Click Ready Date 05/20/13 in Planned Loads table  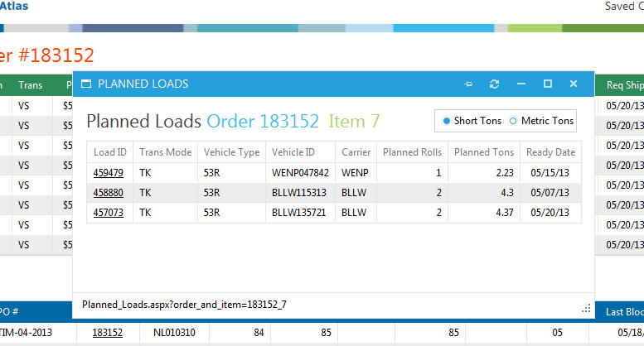tap(550, 213)
